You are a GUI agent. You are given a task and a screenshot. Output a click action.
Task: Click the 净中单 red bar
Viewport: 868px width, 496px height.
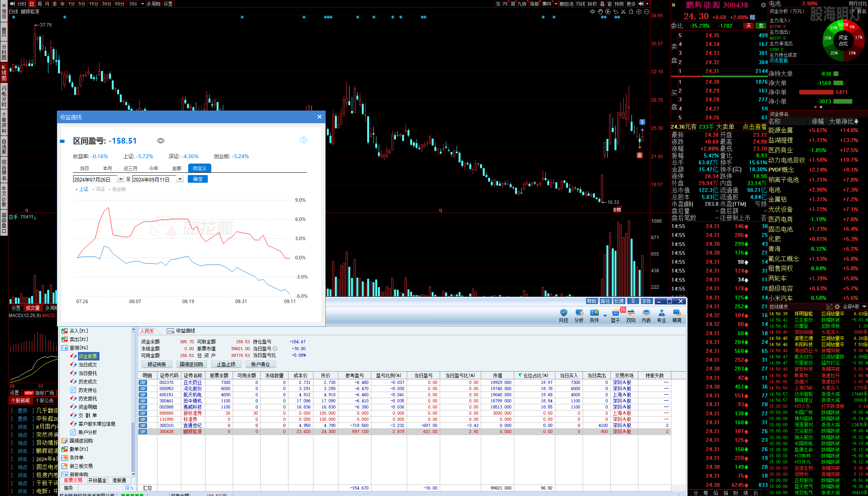tap(817, 92)
